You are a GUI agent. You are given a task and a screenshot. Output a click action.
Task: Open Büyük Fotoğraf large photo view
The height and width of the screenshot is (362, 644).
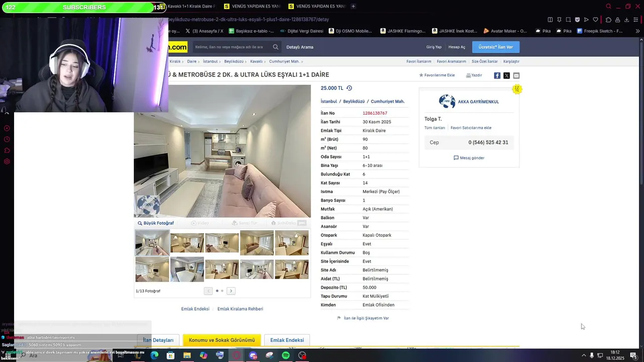click(x=156, y=223)
